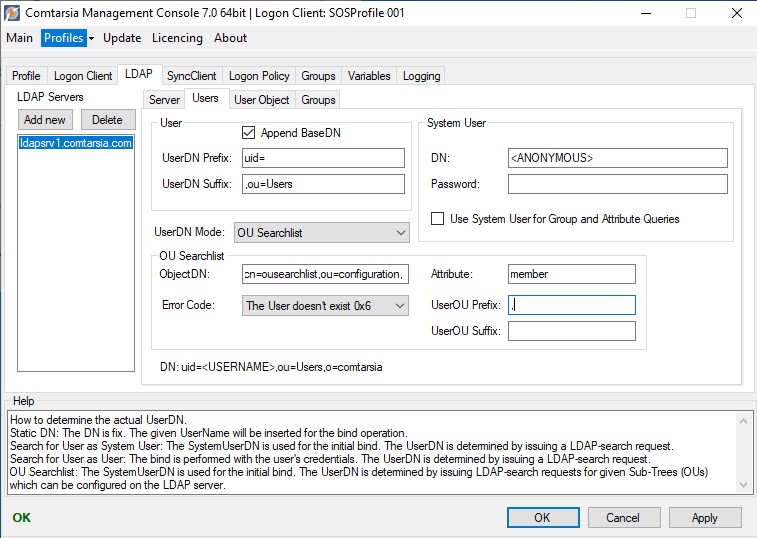Click the UserOU Suffix field
This screenshot has width=757, height=538.
point(571,331)
